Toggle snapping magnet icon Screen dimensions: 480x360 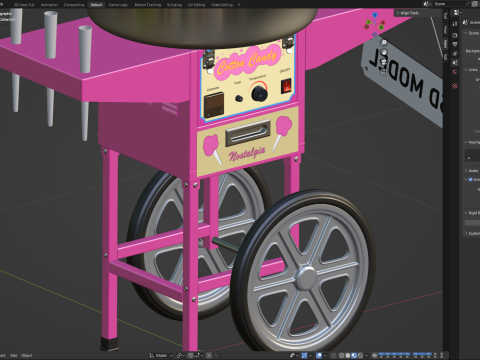click(x=190, y=355)
